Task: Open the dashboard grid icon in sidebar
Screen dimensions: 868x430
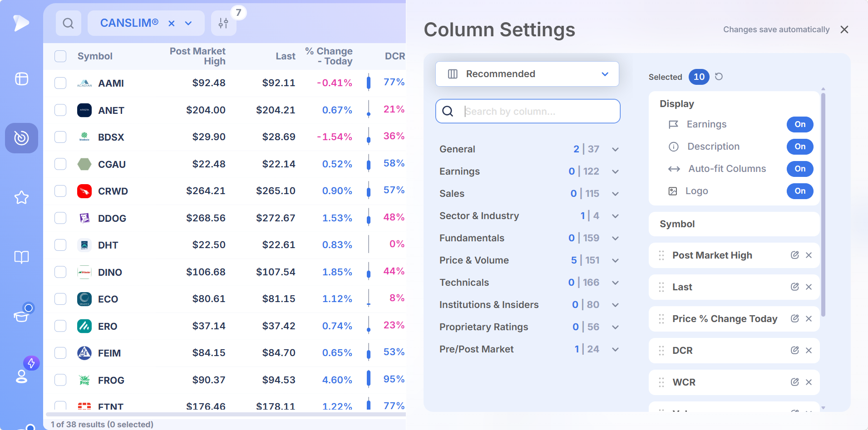Action: point(21,79)
